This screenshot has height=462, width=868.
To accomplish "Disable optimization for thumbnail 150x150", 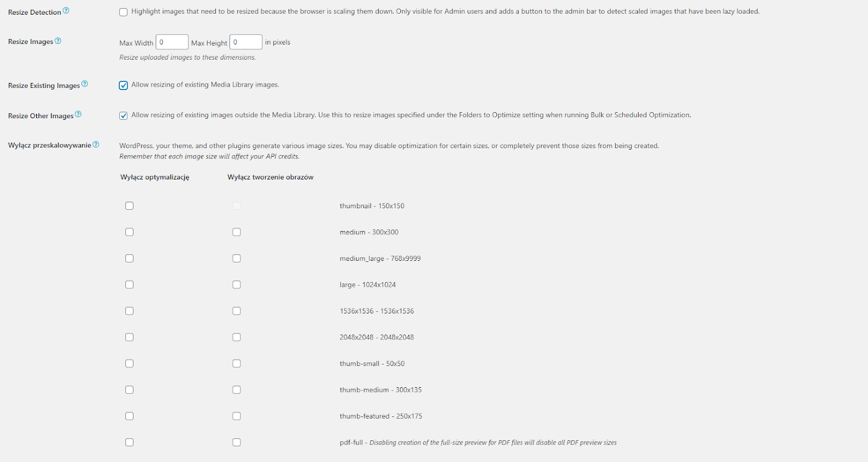I will 129,206.
